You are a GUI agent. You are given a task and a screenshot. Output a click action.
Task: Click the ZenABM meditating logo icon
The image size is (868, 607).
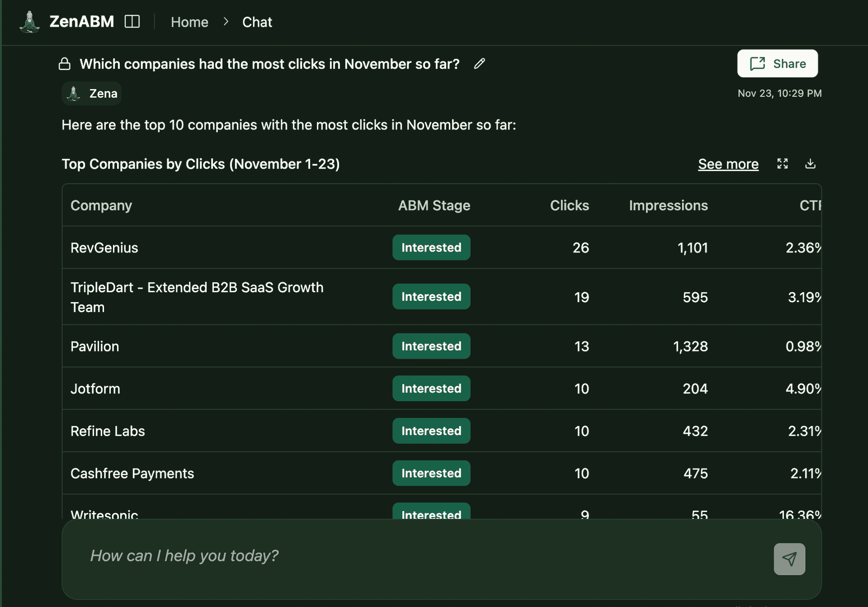point(29,22)
